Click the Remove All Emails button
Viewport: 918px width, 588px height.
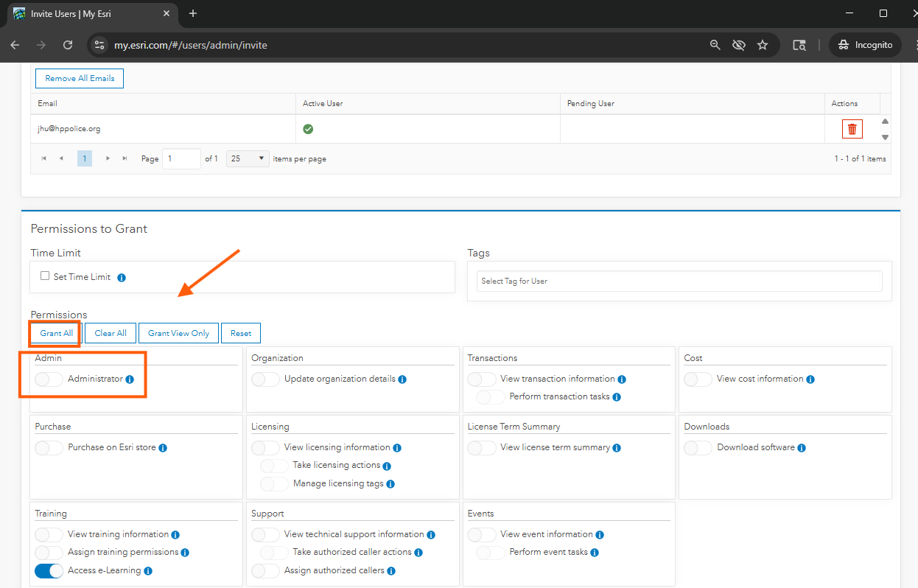click(x=80, y=78)
